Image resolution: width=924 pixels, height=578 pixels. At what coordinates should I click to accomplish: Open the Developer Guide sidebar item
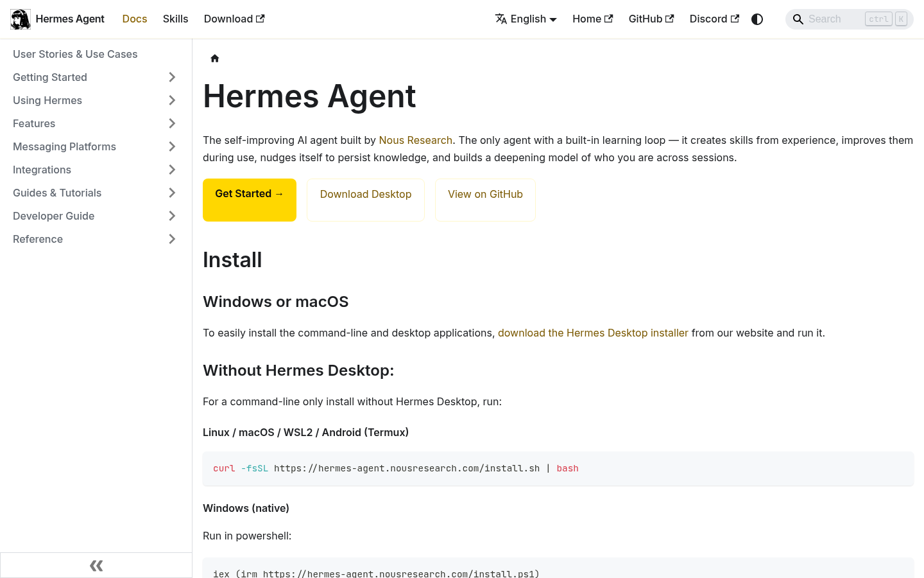pyautogui.click(x=53, y=216)
